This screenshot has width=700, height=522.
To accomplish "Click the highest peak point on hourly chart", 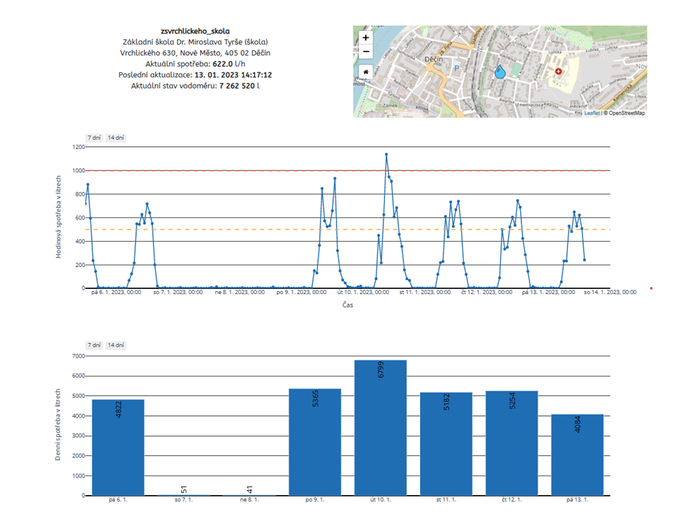I will click(x=386, y=154).
